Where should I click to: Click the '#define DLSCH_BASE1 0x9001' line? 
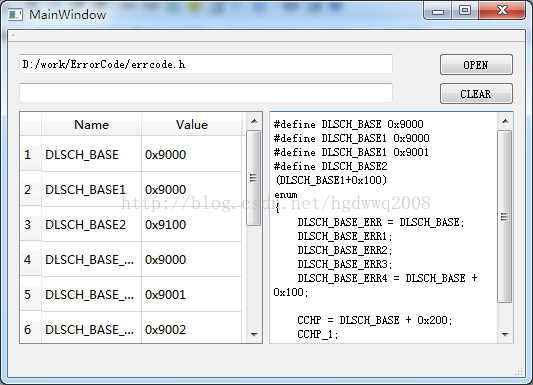point(351,152)
